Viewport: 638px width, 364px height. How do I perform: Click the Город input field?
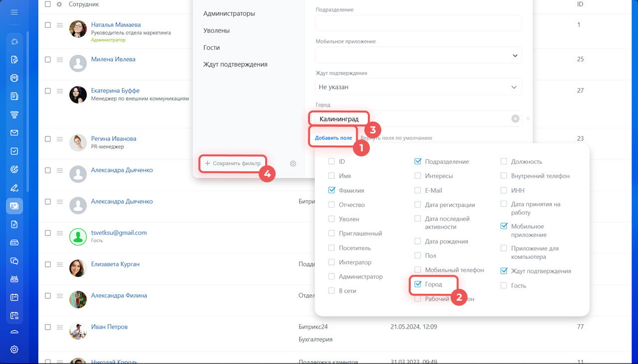419,119
